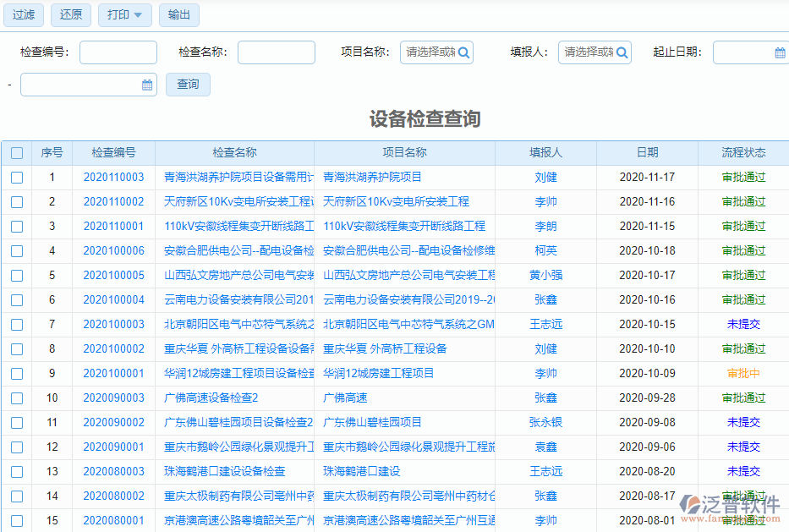Open the project name search magnifier icon

click(463, 52)
